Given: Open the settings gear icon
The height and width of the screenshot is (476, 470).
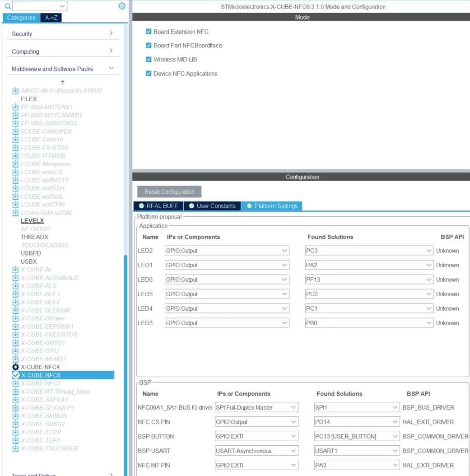Looking at the screenshot, I should pyautogui.click(x=121, y=6).
